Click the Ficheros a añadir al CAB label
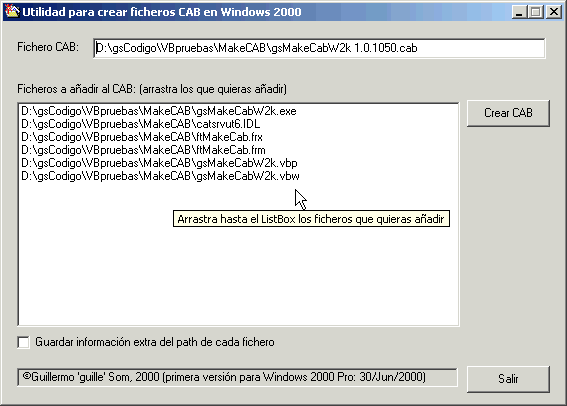Image resolution: width=567 pixels, height=406 pixels. 152,89
